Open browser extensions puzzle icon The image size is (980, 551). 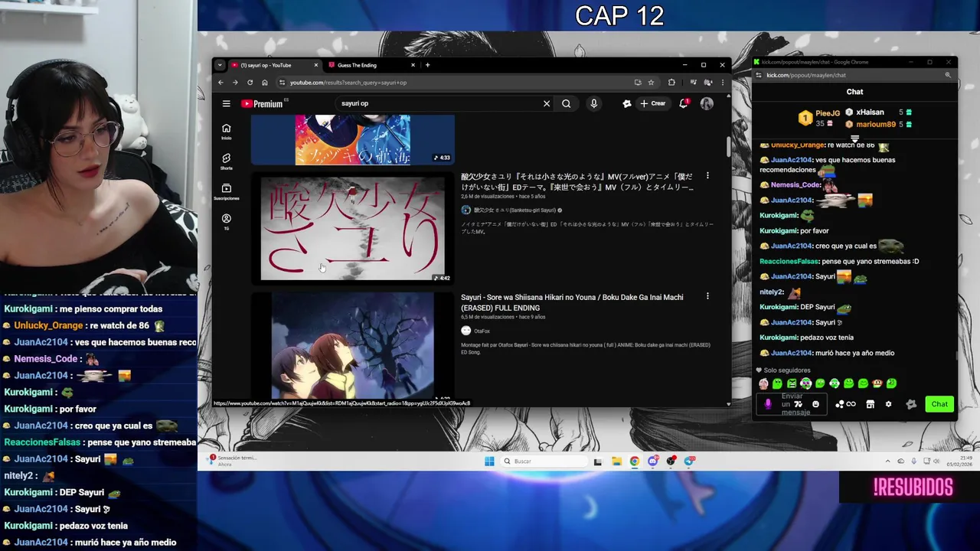pyautogui.click(x=671, y=83)
